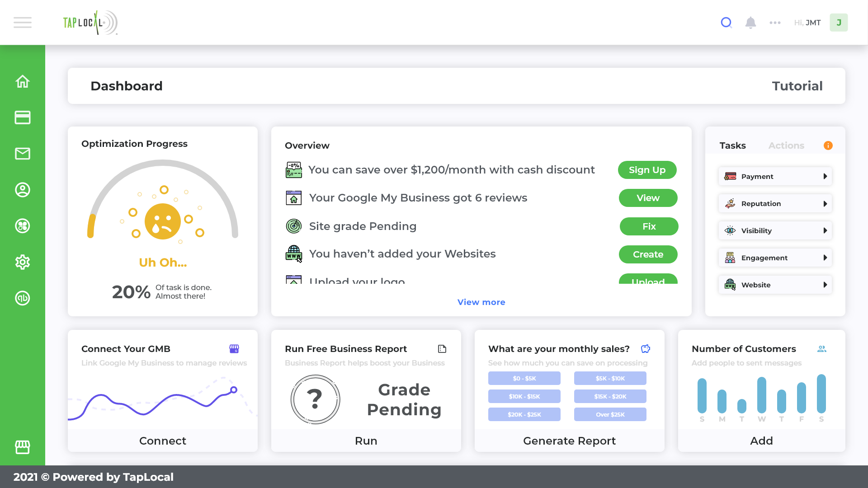Open the hamburger menu

pyautogui.click(x=23, y=23)
